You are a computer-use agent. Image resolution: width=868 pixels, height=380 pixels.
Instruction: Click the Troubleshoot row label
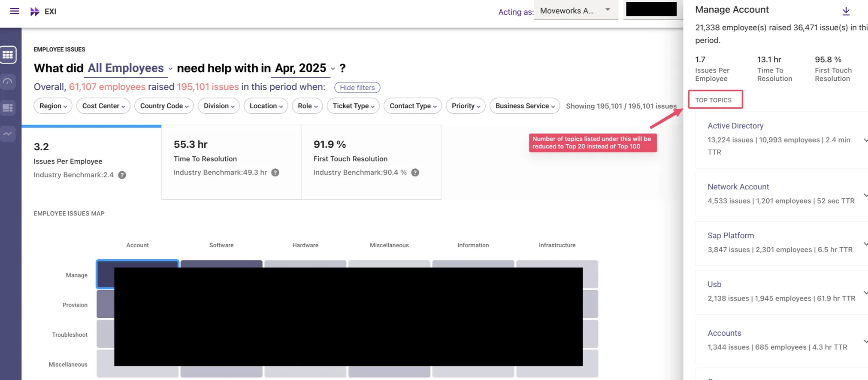coord(70,334)
